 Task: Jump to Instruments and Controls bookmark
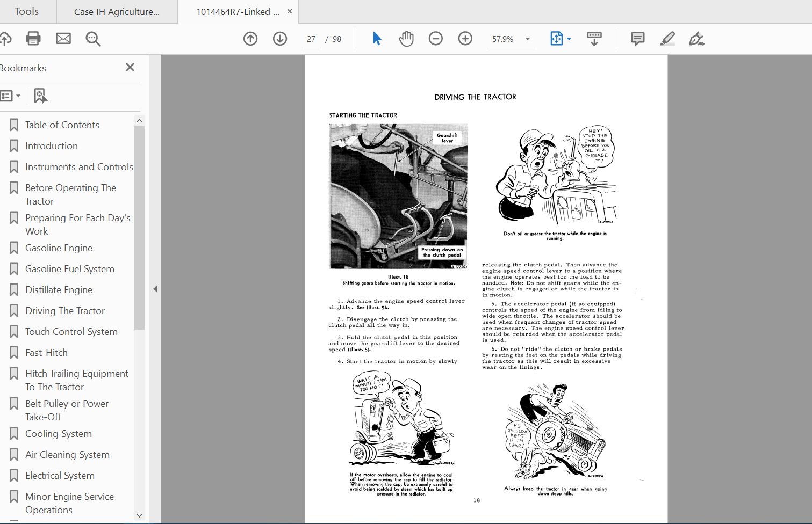pos(79,167)
